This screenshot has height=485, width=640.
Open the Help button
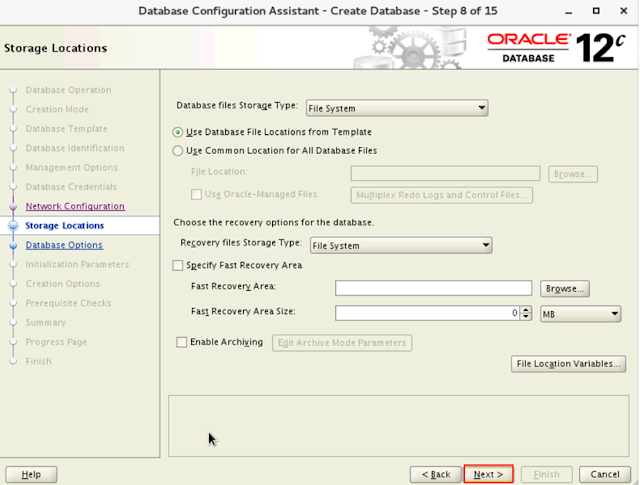[x=31, y=474]
